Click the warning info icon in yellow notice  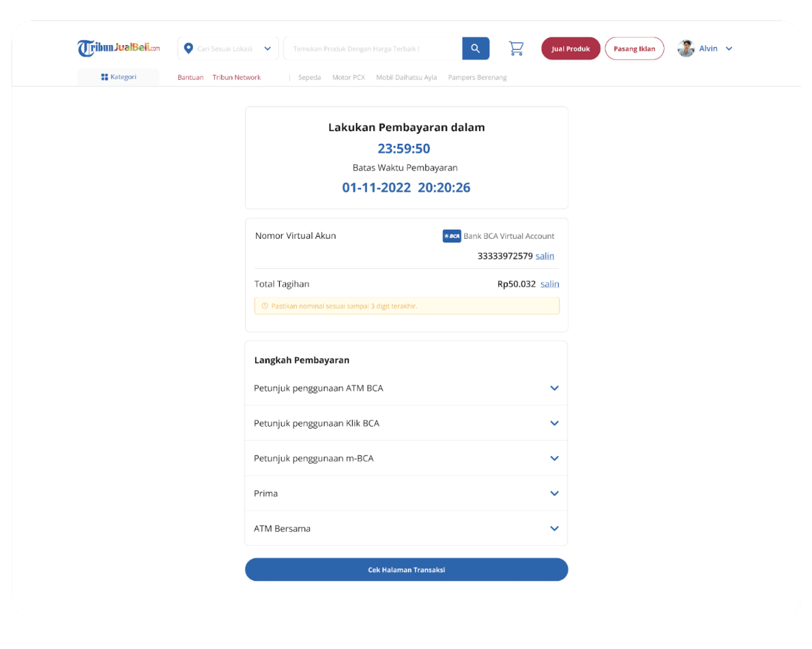tap(265, 306)
